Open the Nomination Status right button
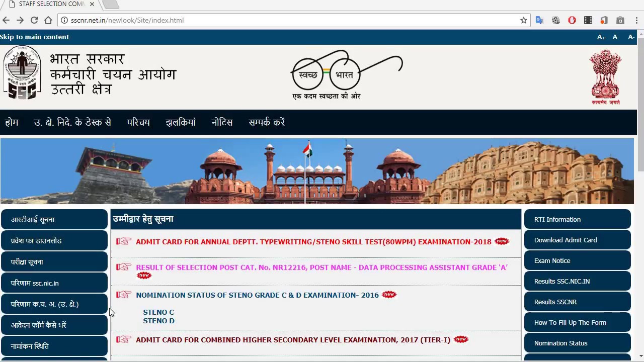The height and width of the screenshot is (362, 644). [x=578, y=343]
